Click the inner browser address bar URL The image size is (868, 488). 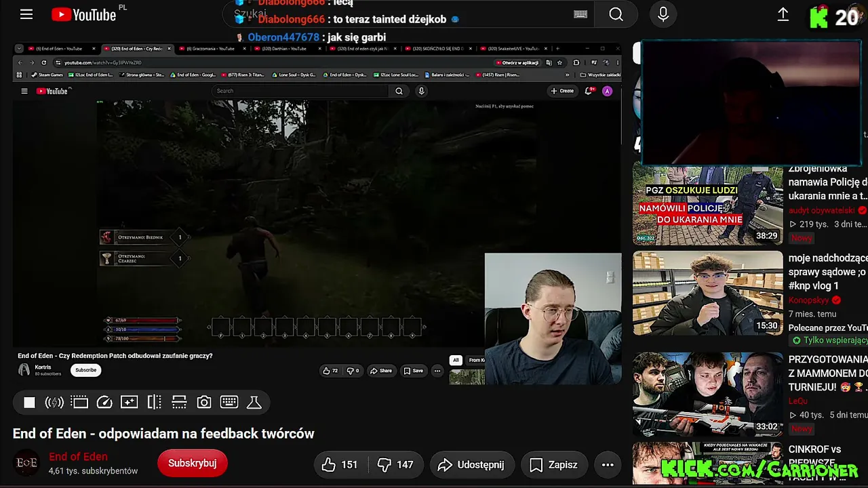pos(103,62)
